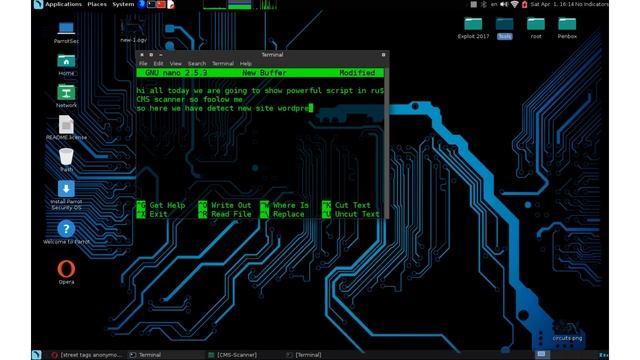Click the 'Modified' status in nano header
Viewport: 640px width, 360px height.
point(357,73)
